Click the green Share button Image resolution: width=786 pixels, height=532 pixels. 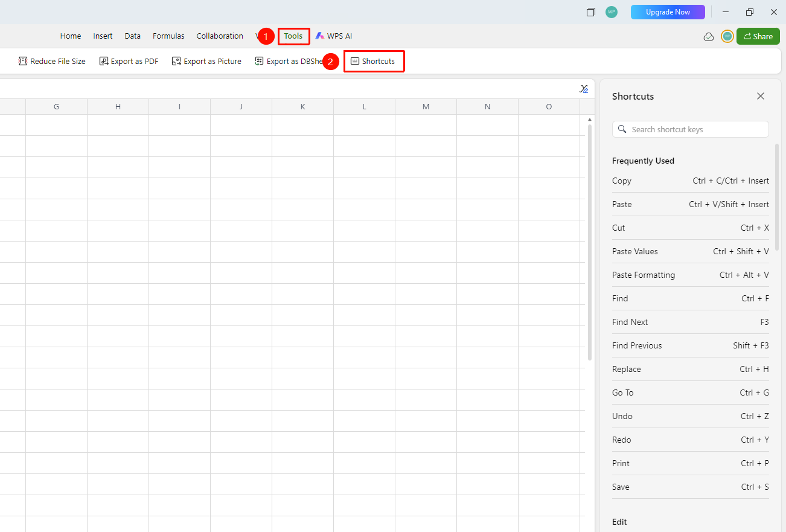(758, 36)
